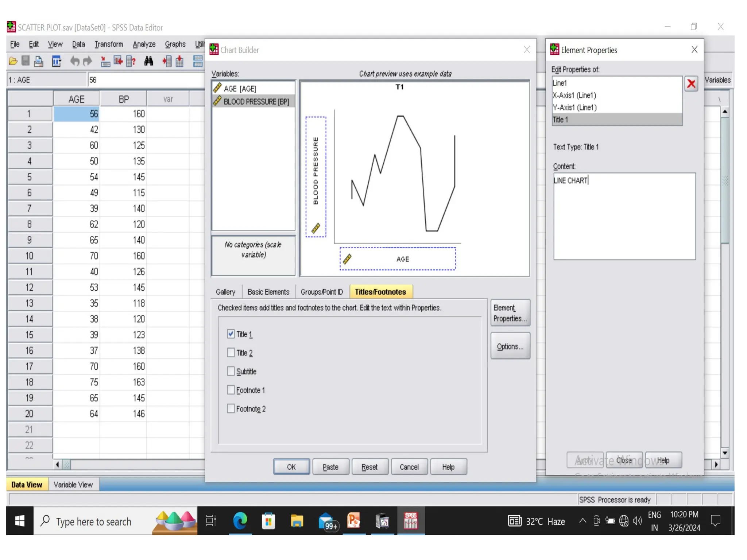Click the Variables info question-mark icon
The image size is (747, 560).
131,61
